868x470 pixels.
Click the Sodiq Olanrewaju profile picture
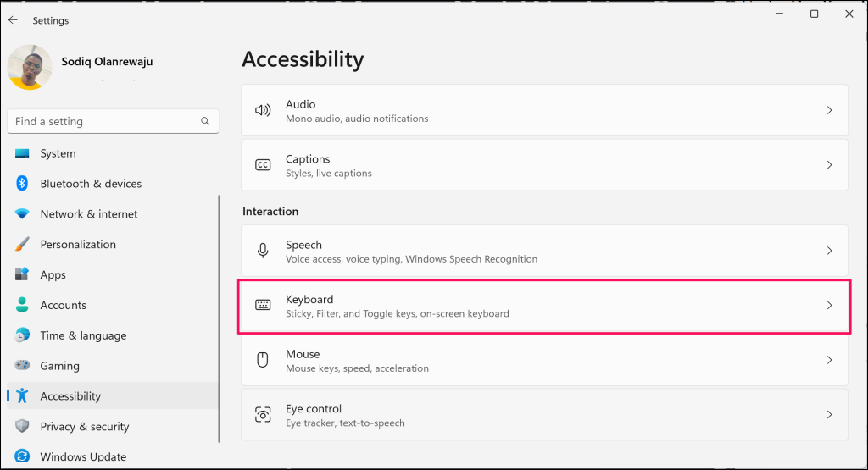click(30, 67)
